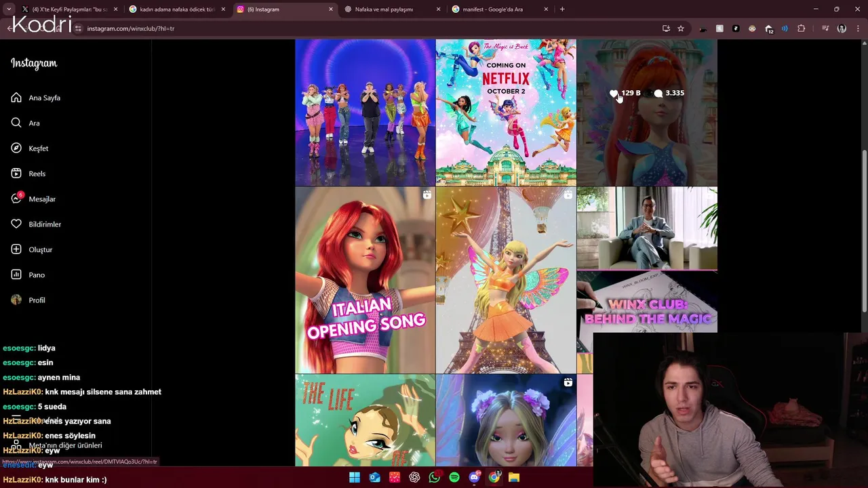Click reel icon on Eiffel Tower fairy post
Screen dimensions: 868x488
coord(568,195)
